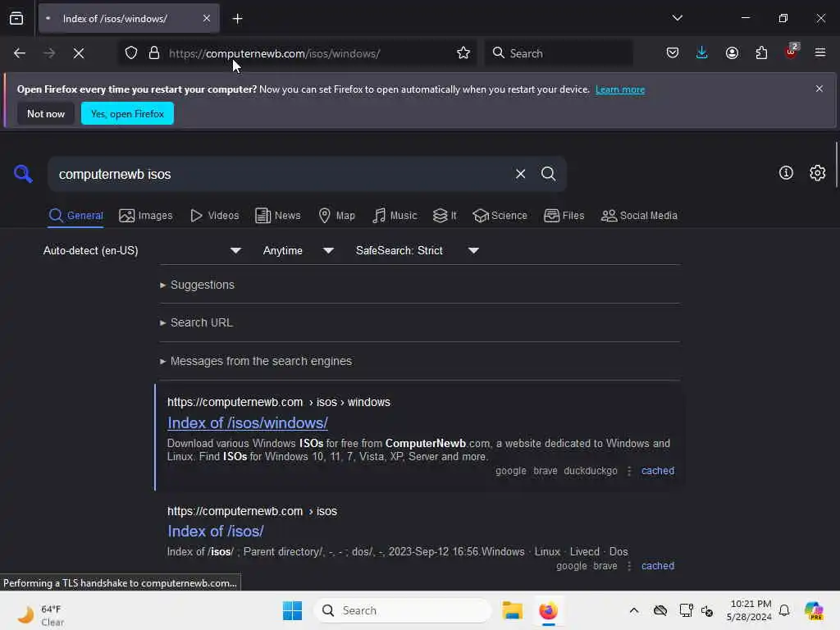840x630 pixels.
Task: Show hidden system tray icons
Action: 634,610
